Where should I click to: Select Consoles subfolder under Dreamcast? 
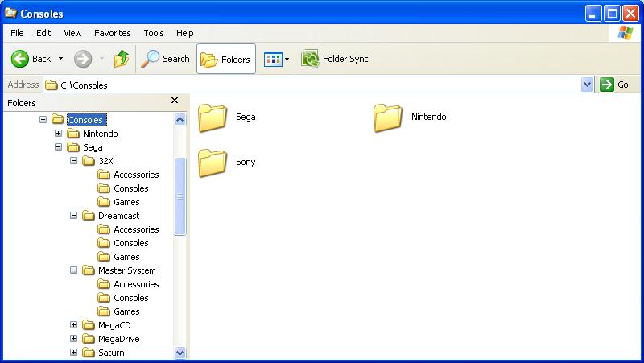tap(131, 243)
